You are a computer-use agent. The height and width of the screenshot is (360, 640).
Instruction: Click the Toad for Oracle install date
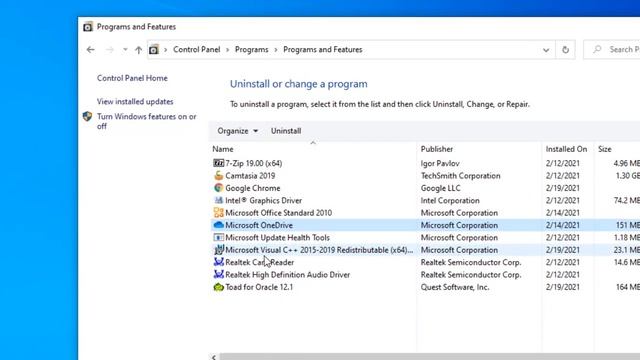coord(562,287)
